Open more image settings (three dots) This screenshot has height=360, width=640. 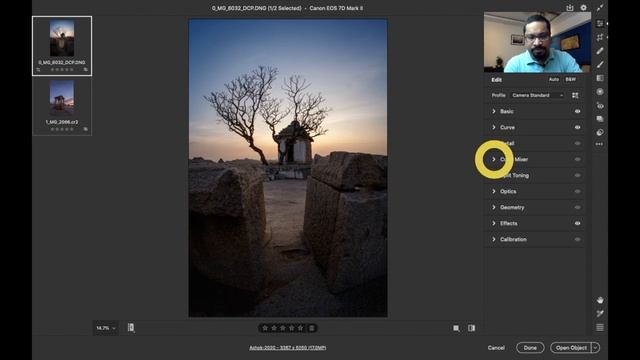(599, 144)
